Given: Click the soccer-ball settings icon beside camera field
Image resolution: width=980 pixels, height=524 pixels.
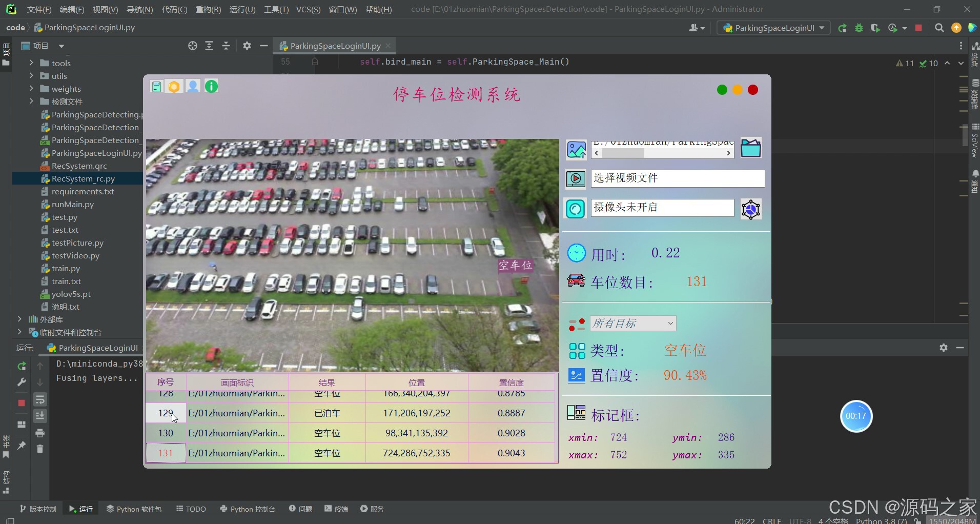Looking at the screenshot, I should pyautogui.click(x=751, y=209).
